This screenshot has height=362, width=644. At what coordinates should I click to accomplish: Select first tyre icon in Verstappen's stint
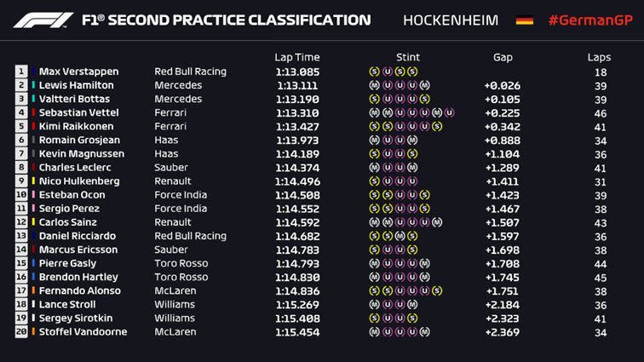(374, 72)
